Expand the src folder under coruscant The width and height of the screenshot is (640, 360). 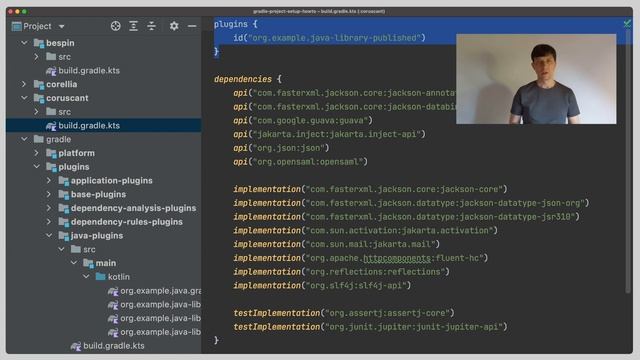tap(36, 111)
